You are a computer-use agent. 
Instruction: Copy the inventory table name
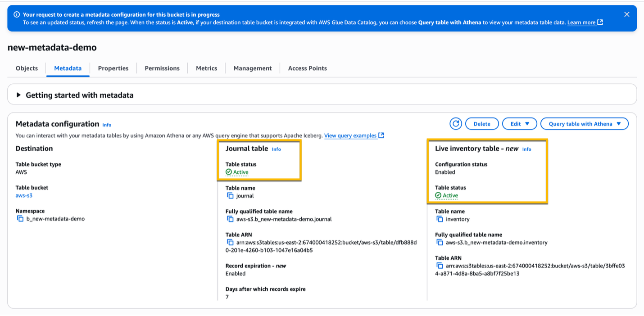pyautogui.click(x=440, y=219)
